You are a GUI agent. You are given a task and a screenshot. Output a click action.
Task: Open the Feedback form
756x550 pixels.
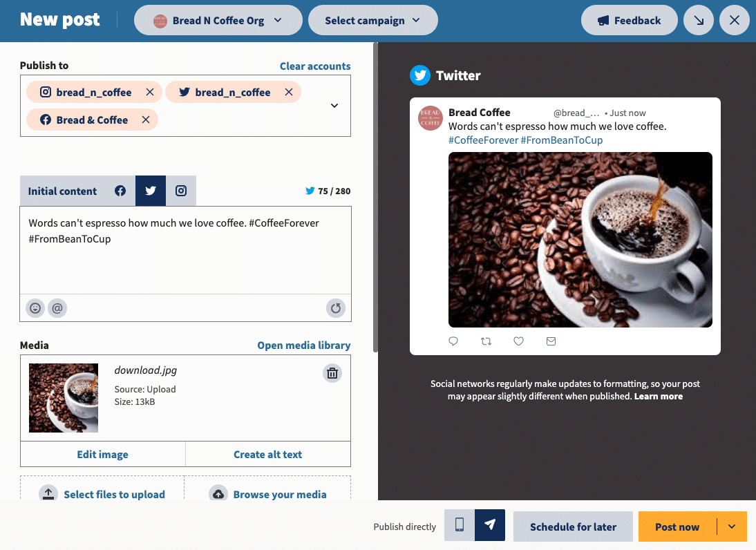[629, 20]
